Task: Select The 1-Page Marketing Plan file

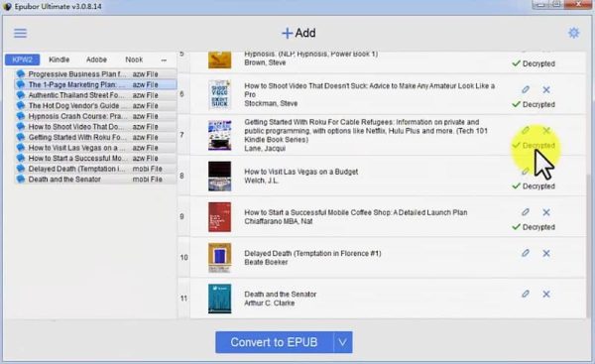Action: (x=95, y=84)
